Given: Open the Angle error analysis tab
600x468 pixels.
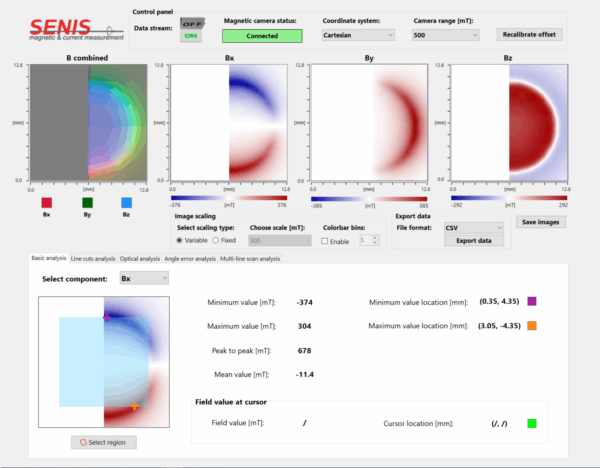Looking at the screenshot, I should [190, 259].
